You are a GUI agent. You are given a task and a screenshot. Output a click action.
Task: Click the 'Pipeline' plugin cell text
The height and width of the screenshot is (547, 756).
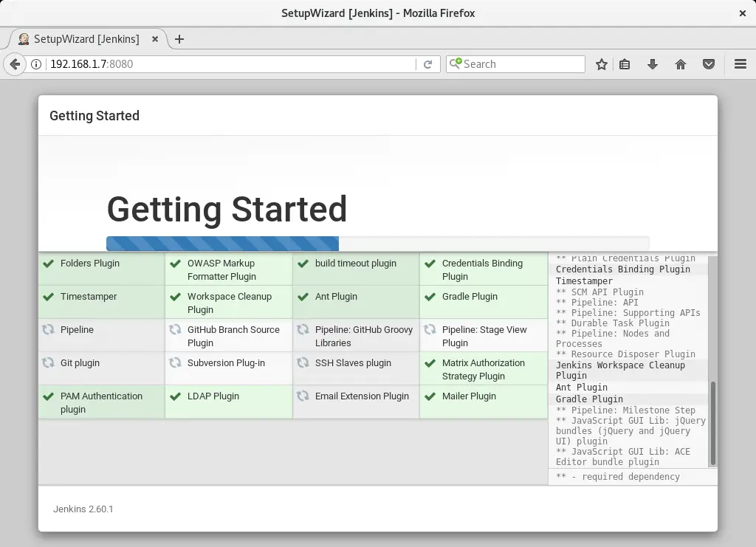(77, 330)
